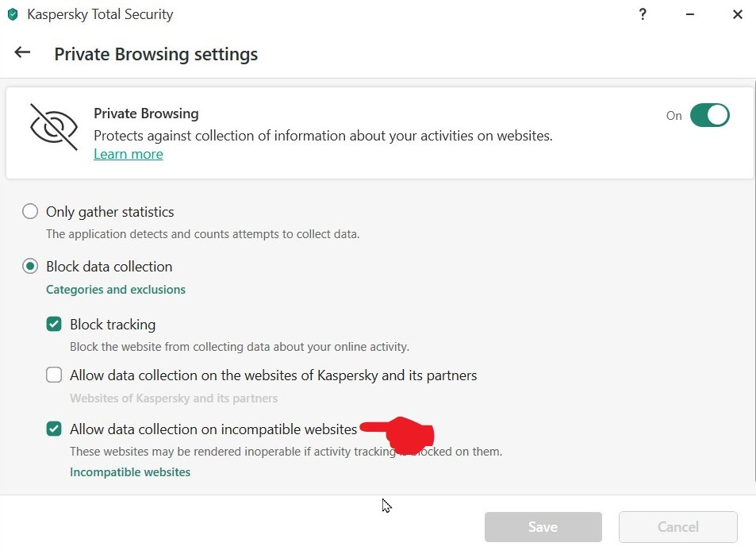Screen dimensions: 756x558
Task: Go back using the left arrow
Action: click(22, 52)
